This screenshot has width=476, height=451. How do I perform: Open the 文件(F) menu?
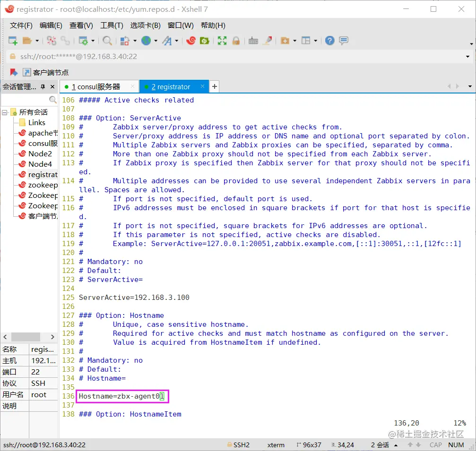(21, 26)
